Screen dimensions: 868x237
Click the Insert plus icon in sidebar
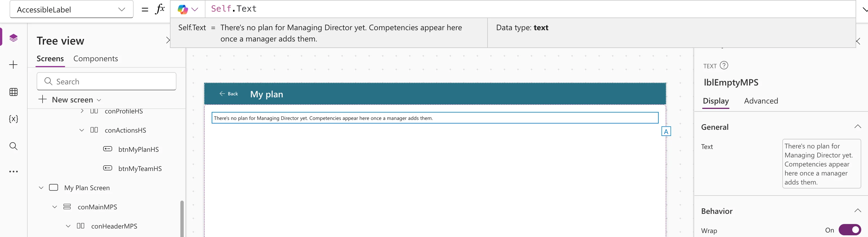[x=14, y=65]
